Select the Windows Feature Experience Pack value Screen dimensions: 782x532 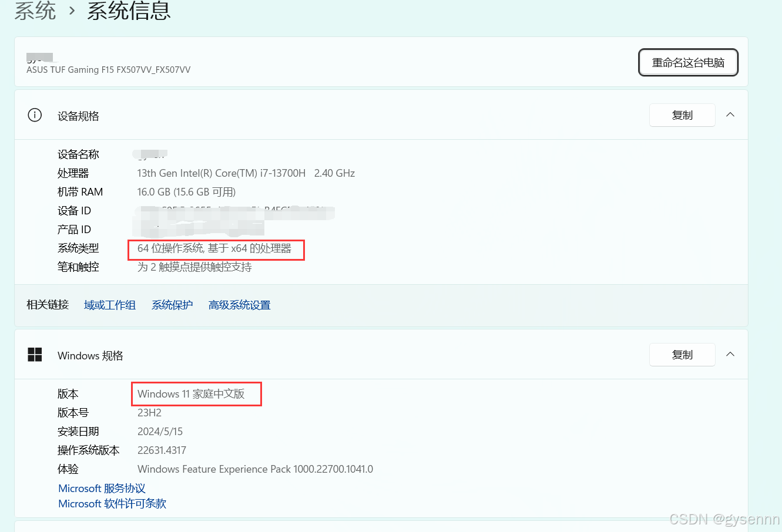coord(255,469)
